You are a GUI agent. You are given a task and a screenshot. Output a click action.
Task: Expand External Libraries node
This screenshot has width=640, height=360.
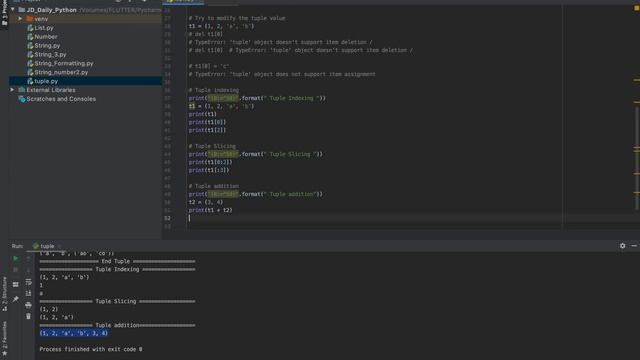(12, 90)
